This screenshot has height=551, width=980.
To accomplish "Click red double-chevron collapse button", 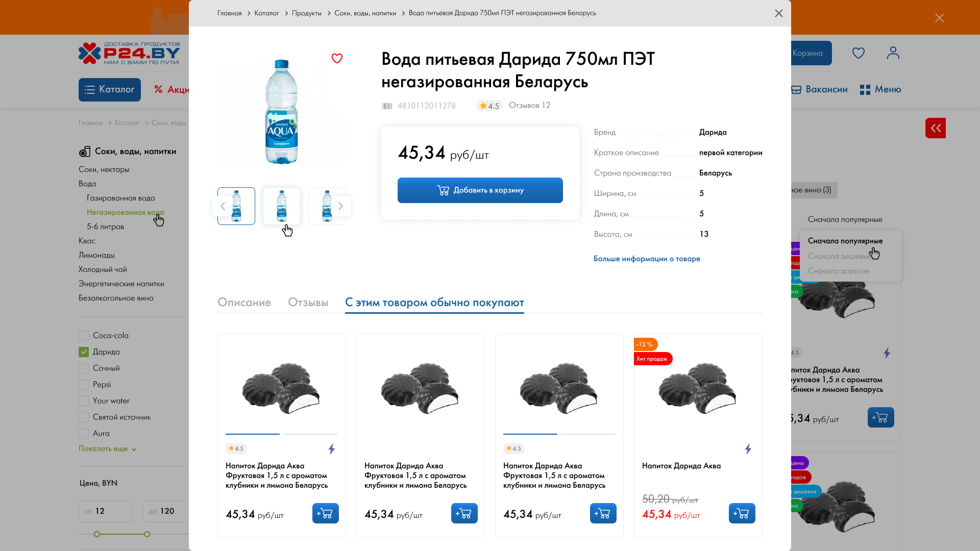I will coord(935,128).
